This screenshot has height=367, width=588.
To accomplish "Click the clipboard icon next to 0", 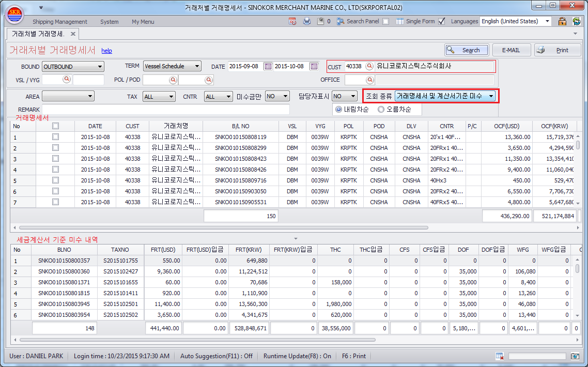I will point(321,21).
